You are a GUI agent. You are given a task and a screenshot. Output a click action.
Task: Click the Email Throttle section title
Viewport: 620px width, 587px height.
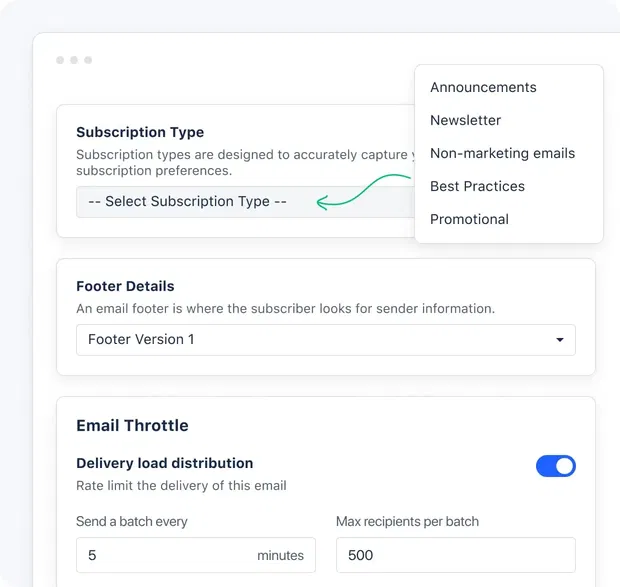pos(132,425)
